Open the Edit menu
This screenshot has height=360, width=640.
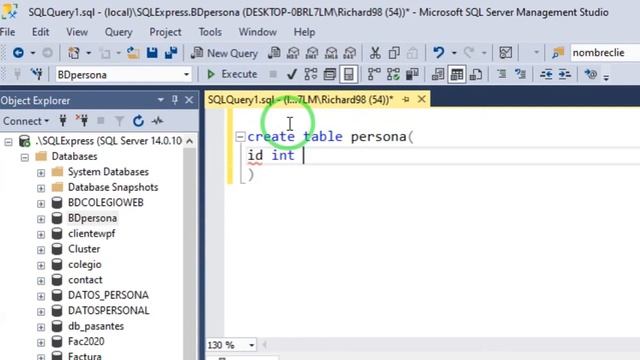[x=40, y=32]
